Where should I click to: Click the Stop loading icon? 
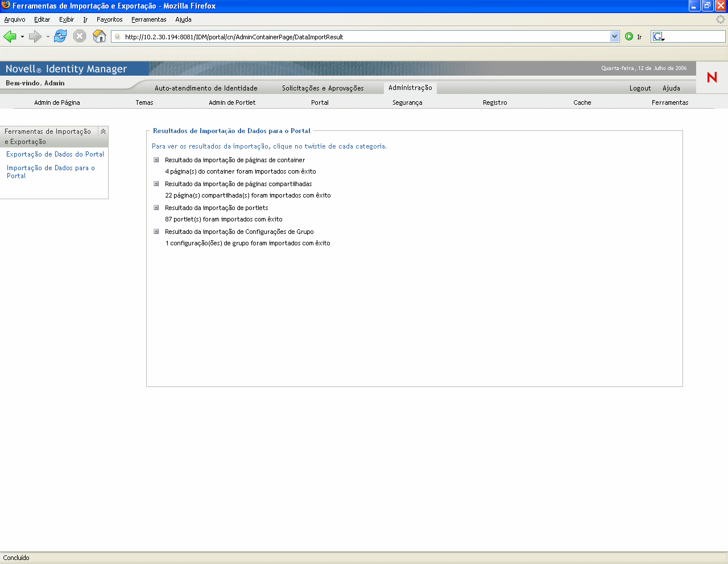pos(80,36)
